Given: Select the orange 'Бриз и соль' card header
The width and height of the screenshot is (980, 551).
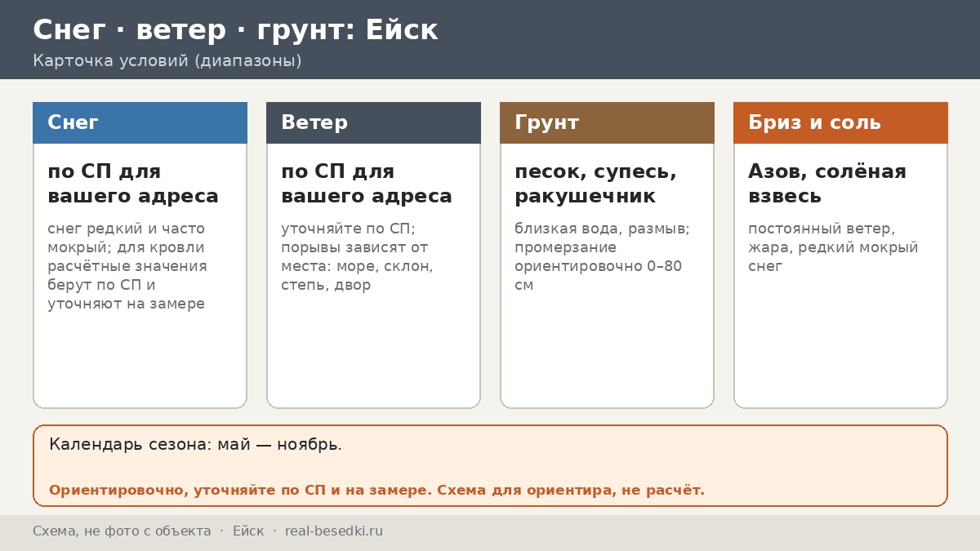Looking at the screenshot, I should pos(840,122).
